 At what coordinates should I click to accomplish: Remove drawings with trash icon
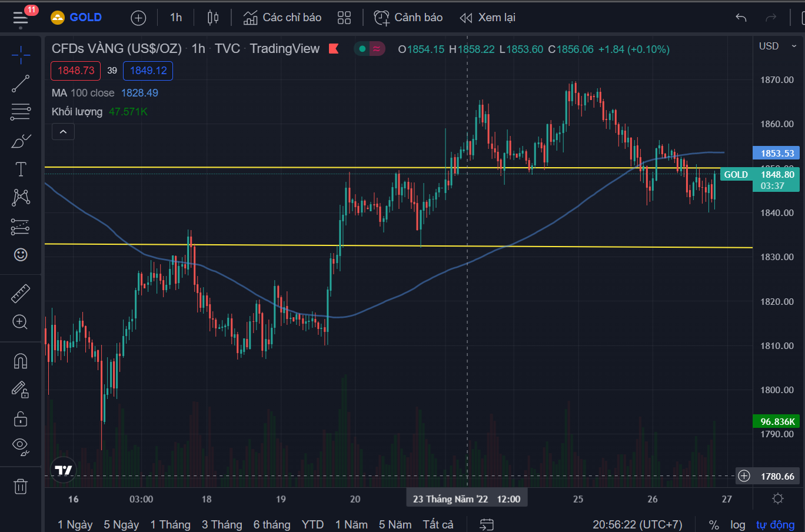(x=21, y=486)
